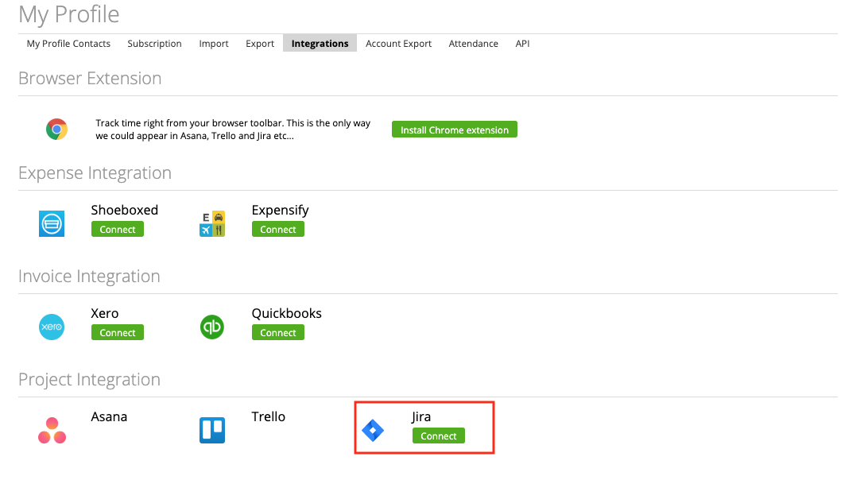Image resolution: width=868 pixels, height=480 pixels.
Task: Switch to the Import tab
Action: click(213, 44)
